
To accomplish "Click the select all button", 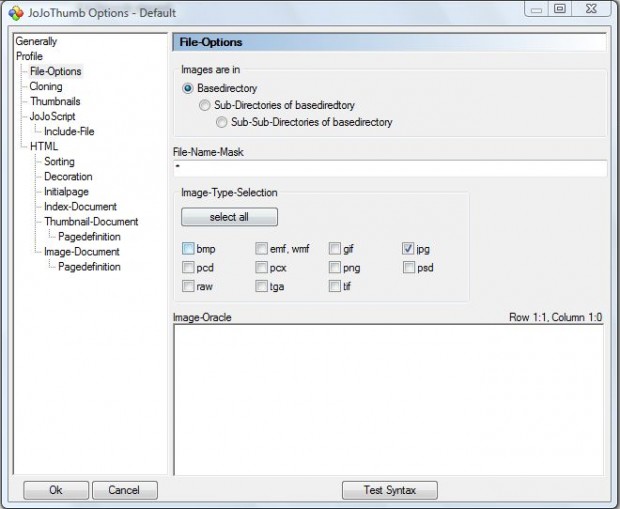I will [x=229, y=217].
